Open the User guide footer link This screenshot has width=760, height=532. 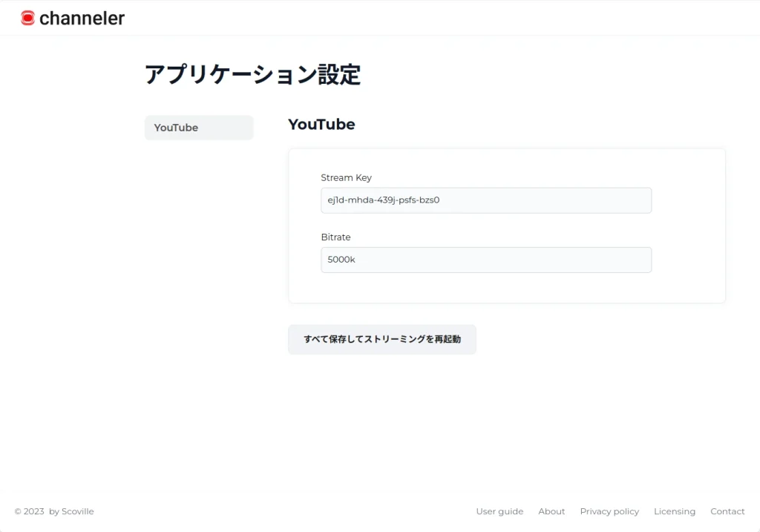click(x=499, y=511)
